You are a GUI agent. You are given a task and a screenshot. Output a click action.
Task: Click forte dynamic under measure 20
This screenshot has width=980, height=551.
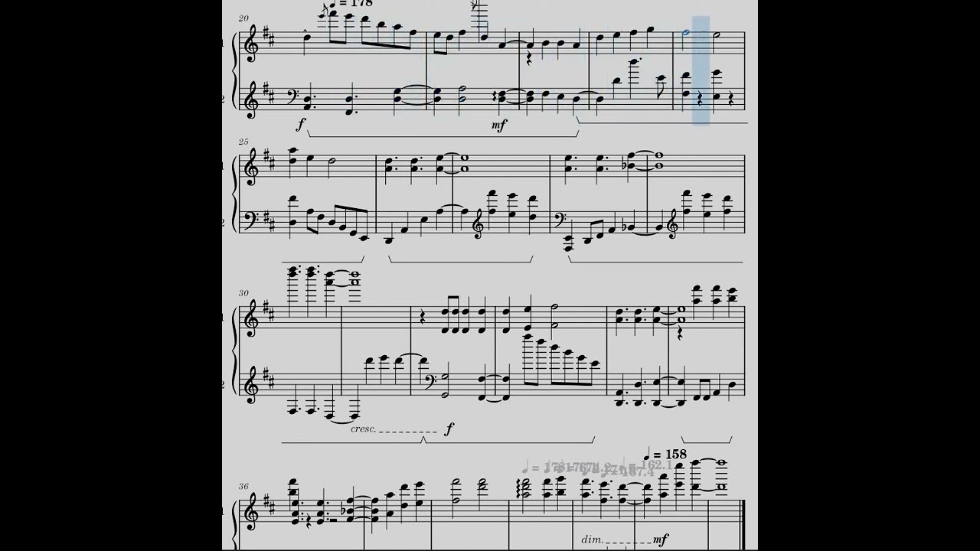tap(302, 122)
